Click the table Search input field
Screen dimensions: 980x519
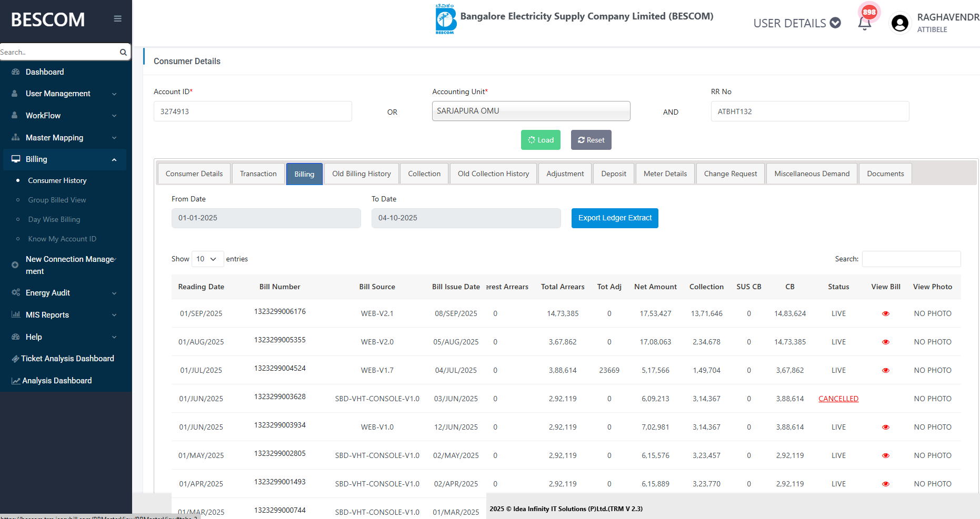click(x=911, y=259)
